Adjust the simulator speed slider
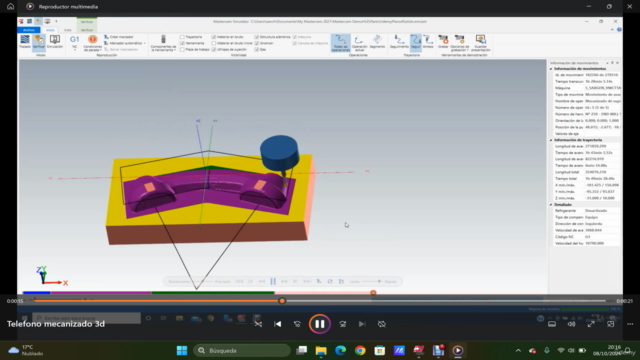 pos(379,281)
